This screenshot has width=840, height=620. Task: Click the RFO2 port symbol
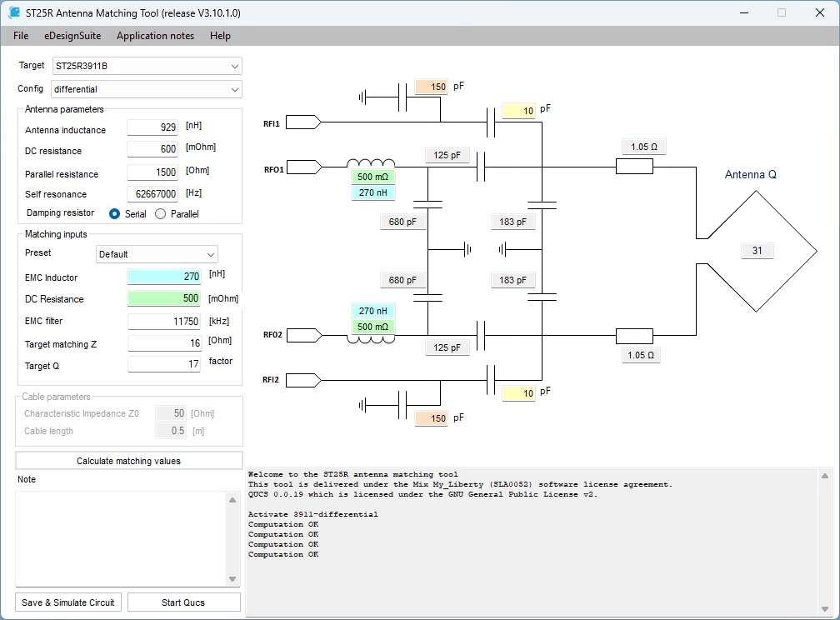tap(303, 336)
